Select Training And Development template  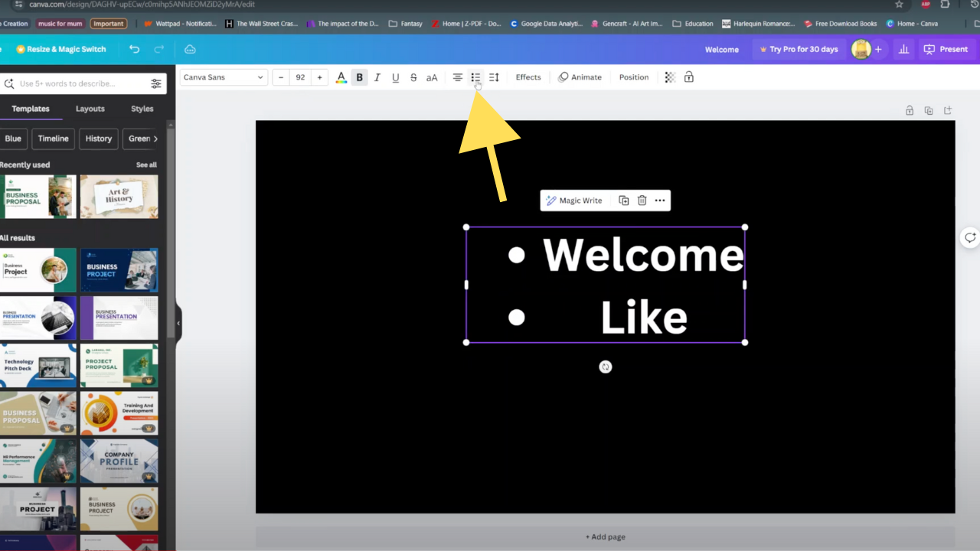(119, 413)
